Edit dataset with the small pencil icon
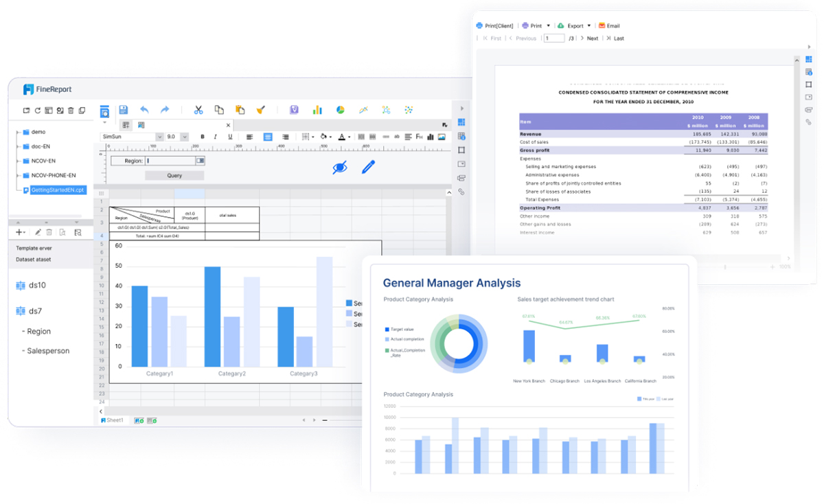The height and width of the screenshot is (504, 824). tap(38, 233)
